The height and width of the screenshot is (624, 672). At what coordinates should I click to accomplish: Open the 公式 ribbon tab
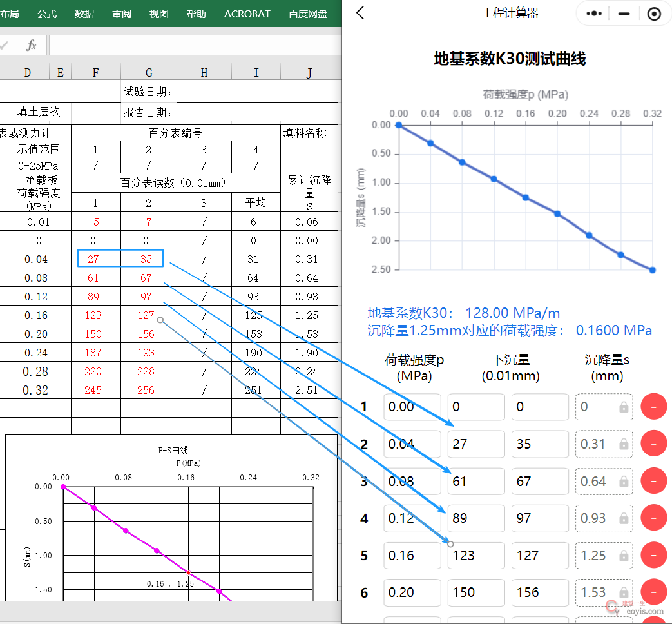pos(47,14)
